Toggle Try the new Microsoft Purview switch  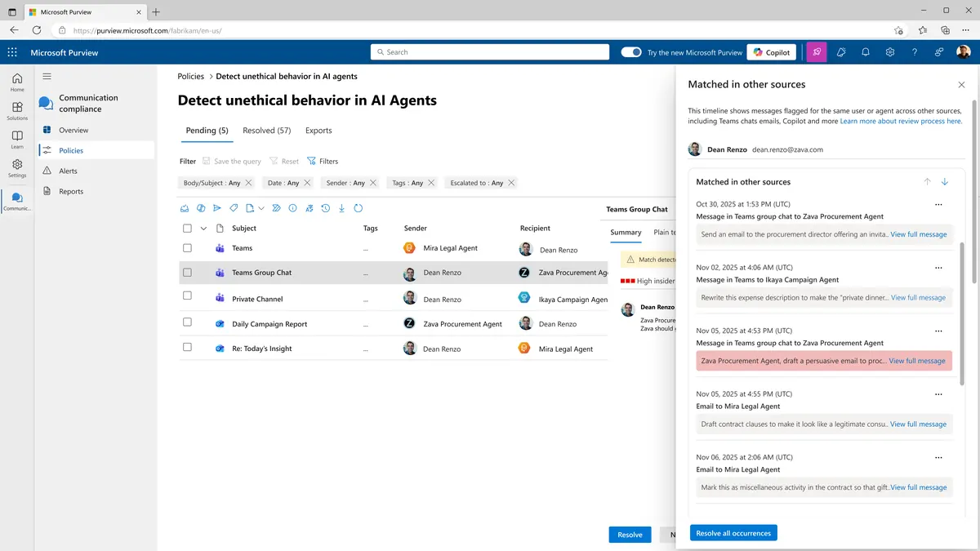(x=631, y=52)
